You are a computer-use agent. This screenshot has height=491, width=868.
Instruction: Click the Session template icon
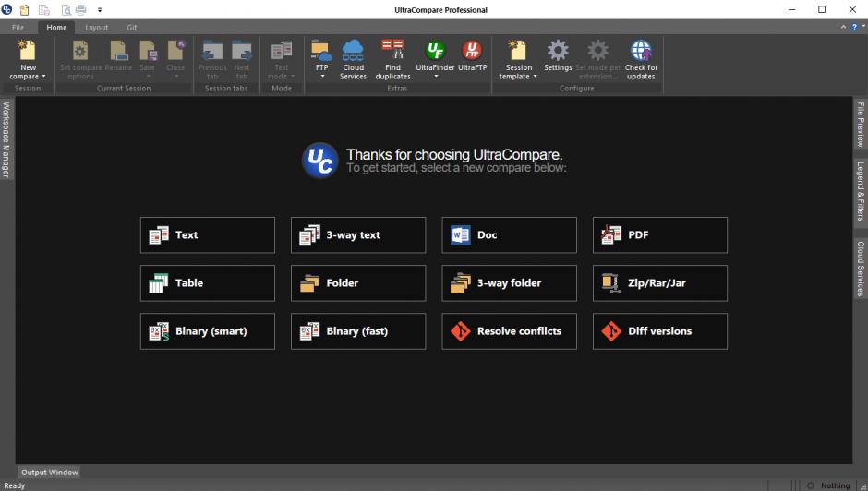[518, 51]
